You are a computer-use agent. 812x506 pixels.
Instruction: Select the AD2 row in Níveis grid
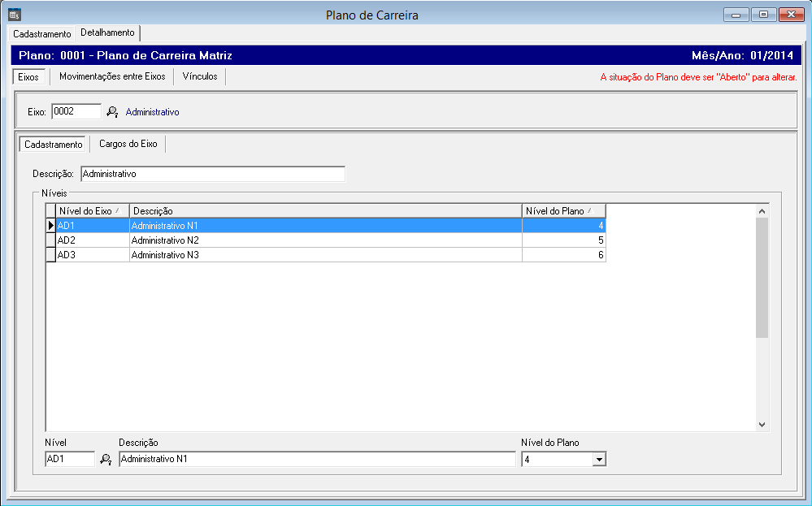(x=89, y=240)
